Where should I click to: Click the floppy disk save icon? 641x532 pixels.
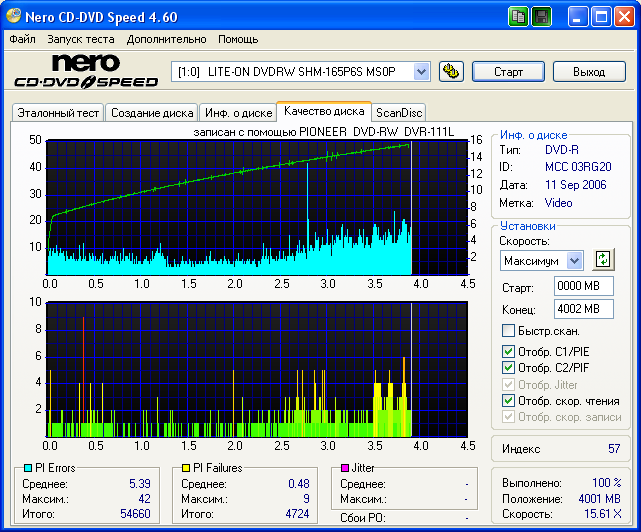click(541, 16)
